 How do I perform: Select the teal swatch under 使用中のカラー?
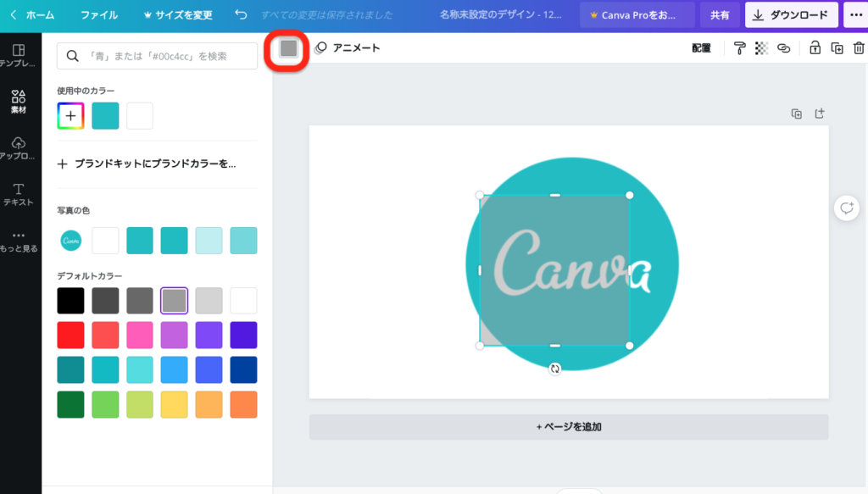[x=105, y=115]
